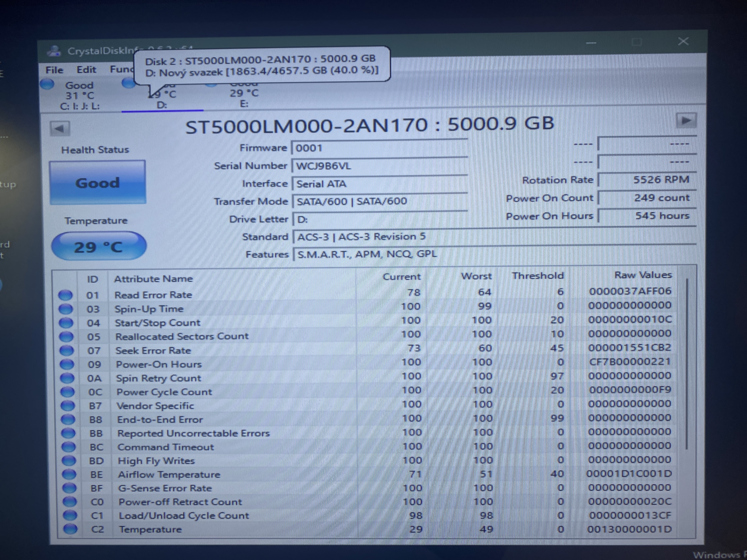Click status dot for Power Cycle Count
This screenshot has height=560, width=747.
click(x=68, y=392)
